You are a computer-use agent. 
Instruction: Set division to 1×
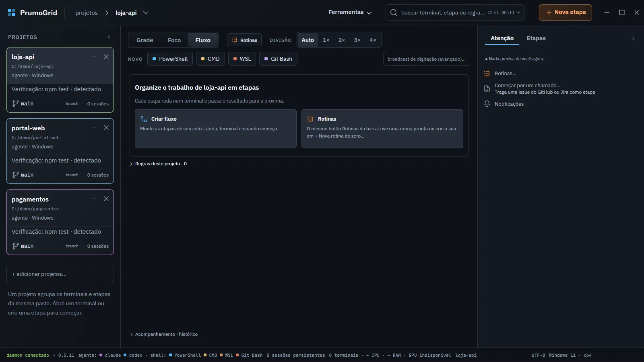coord(326,40)
